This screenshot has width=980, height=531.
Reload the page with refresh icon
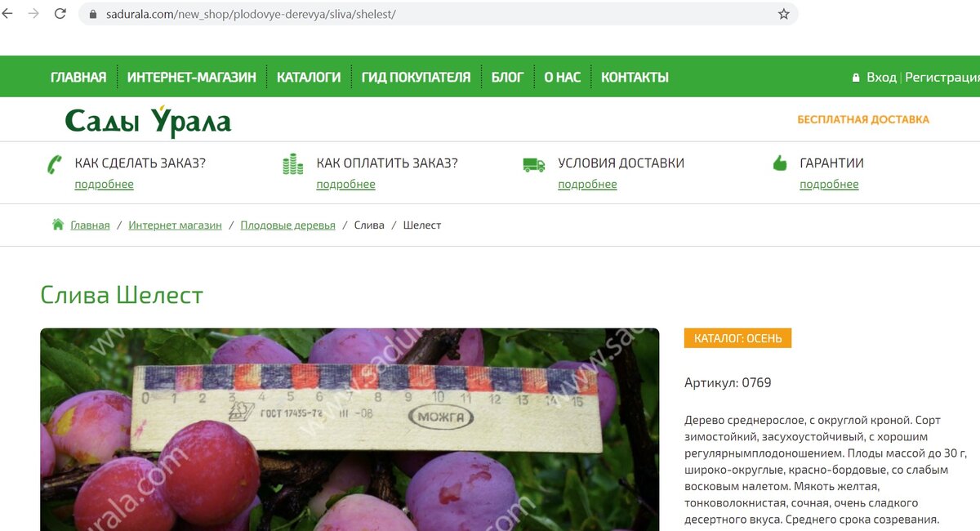tap(60, 14)
